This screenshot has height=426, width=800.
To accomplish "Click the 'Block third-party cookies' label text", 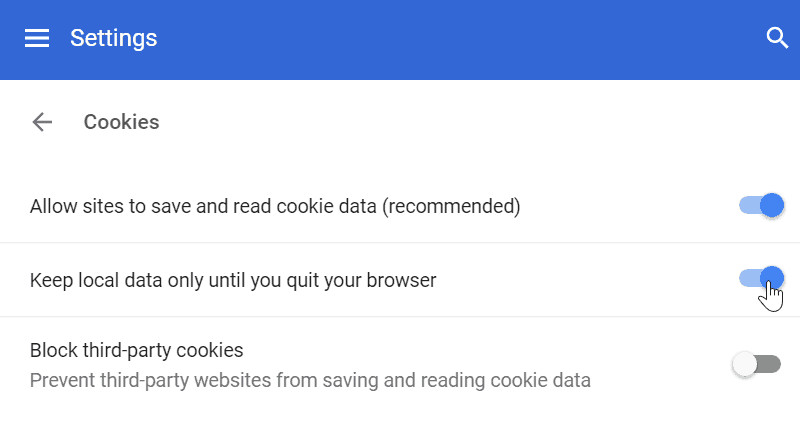I will pyautogui.click(x=137, y=351).
